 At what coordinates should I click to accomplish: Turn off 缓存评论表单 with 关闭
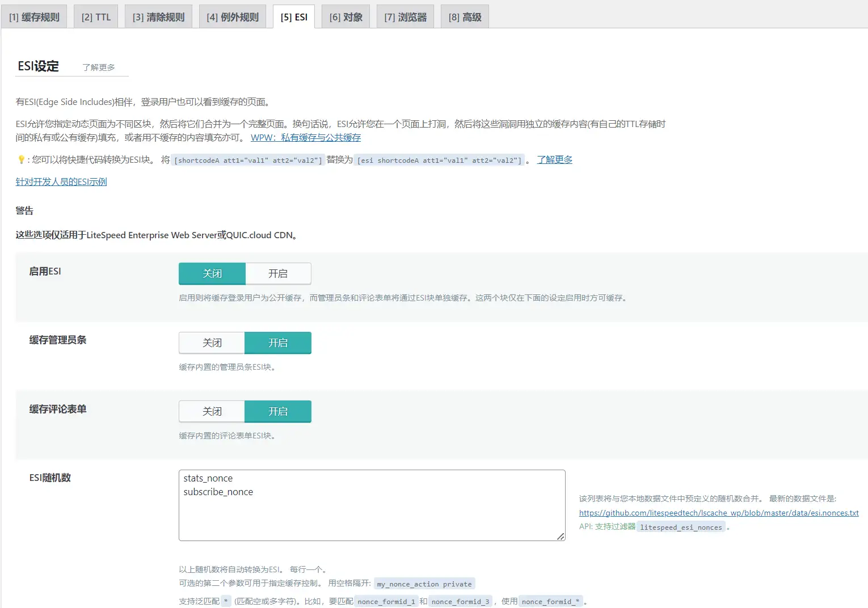(x=212, y=412)
